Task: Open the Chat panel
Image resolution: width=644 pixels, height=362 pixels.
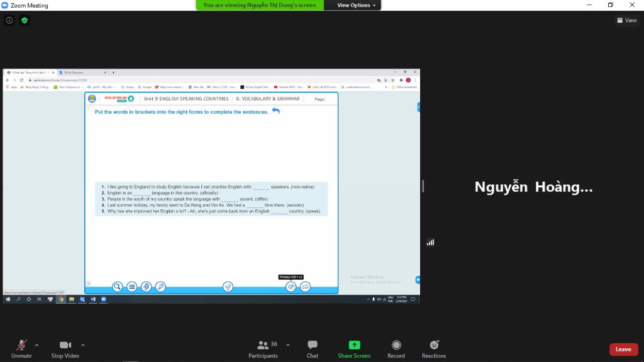Action: click(x=312, y=349)
